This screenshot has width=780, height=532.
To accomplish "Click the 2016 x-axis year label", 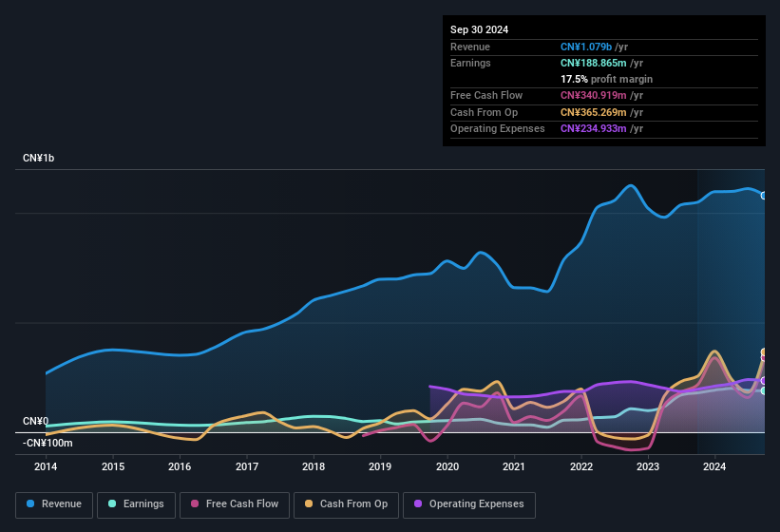I will [180, 466].
